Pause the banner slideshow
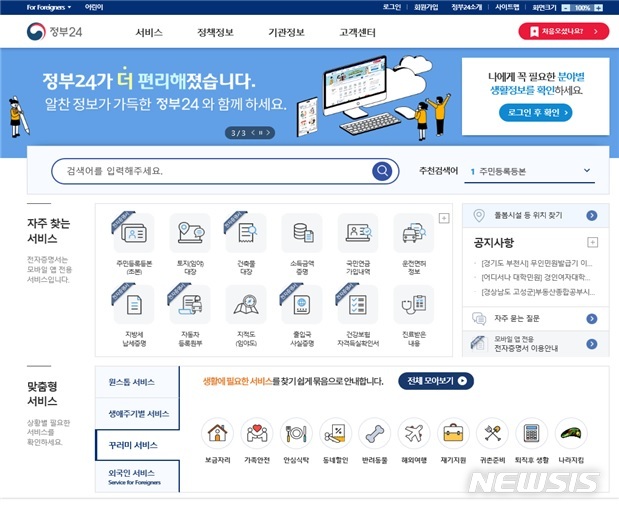619x511 pixels. (261, 133)
